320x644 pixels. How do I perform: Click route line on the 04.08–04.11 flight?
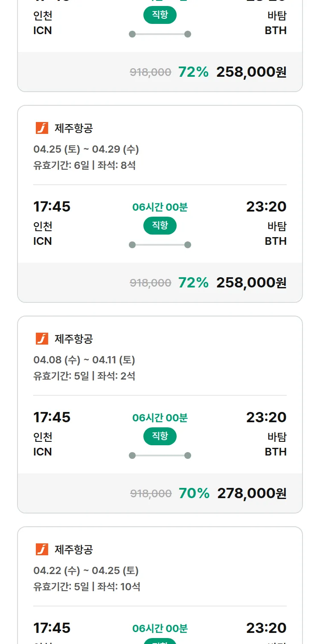[x=160, y=455]
